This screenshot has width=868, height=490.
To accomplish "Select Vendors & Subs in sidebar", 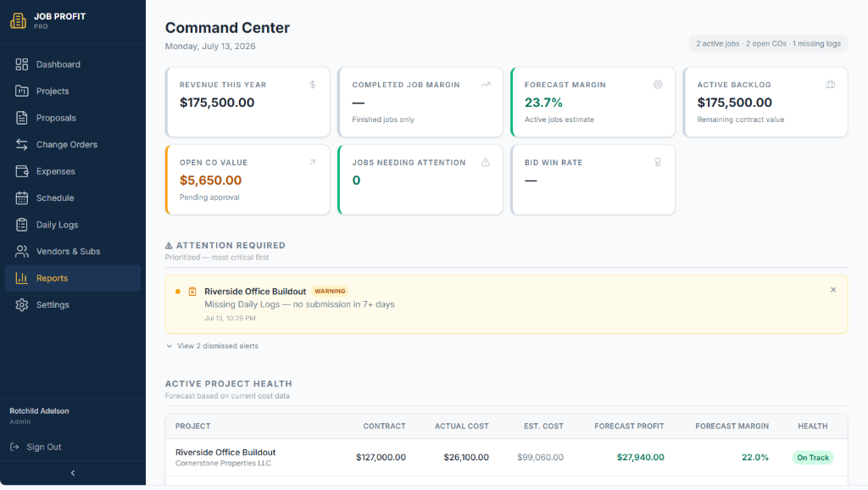I will [73, 252].
